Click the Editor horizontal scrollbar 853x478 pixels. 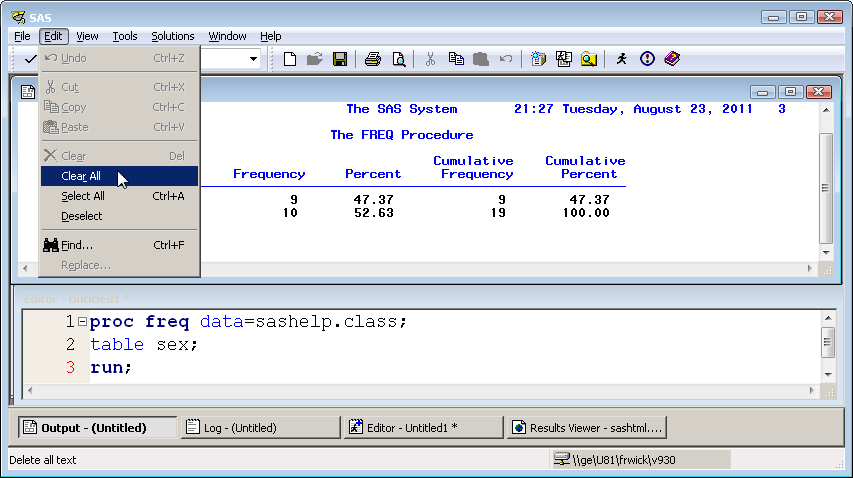[x=420, y=390]
